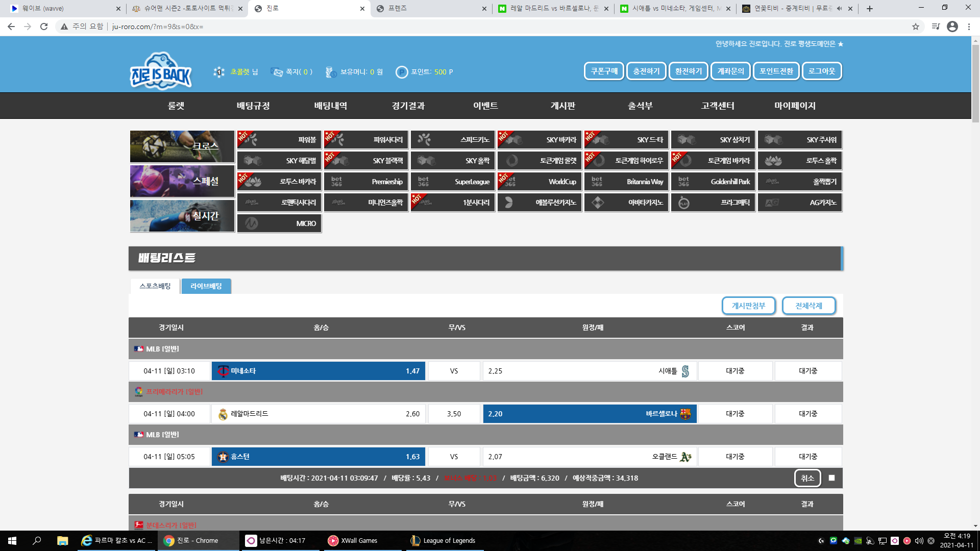Click 취소 to cancel the bet
The height and width of the screenshot is (551, 980).
[807, 478]
